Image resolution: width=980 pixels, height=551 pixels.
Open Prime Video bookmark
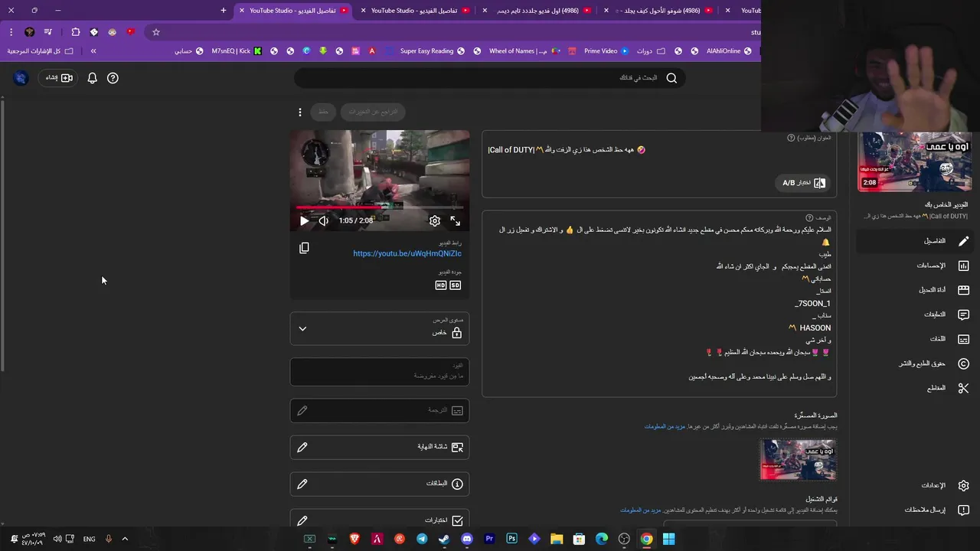click(606, 51)
